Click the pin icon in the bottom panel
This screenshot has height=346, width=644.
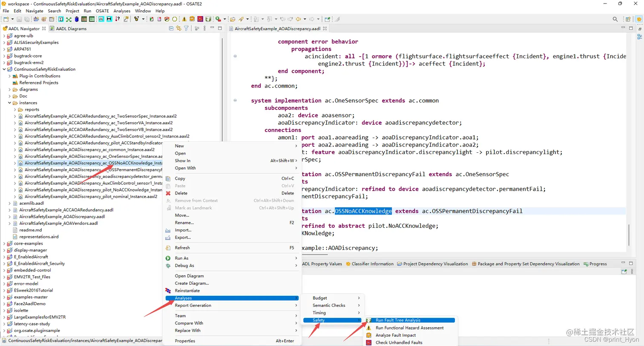point(624,272)
